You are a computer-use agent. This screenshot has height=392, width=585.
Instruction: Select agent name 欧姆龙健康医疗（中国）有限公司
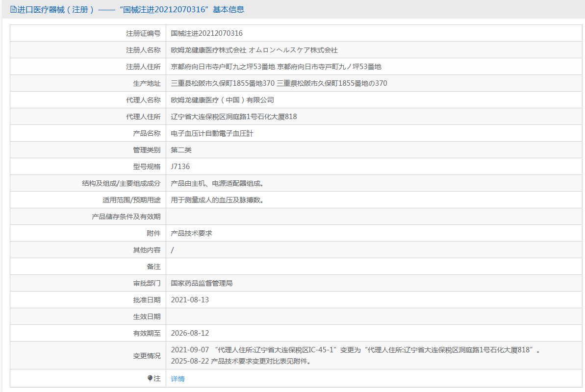point(222,100)
